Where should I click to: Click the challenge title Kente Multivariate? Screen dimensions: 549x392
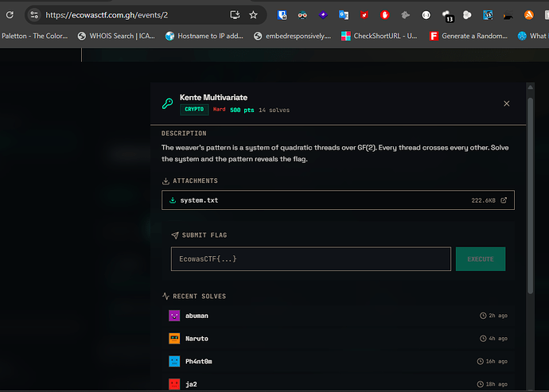click(x=213, y=97)
